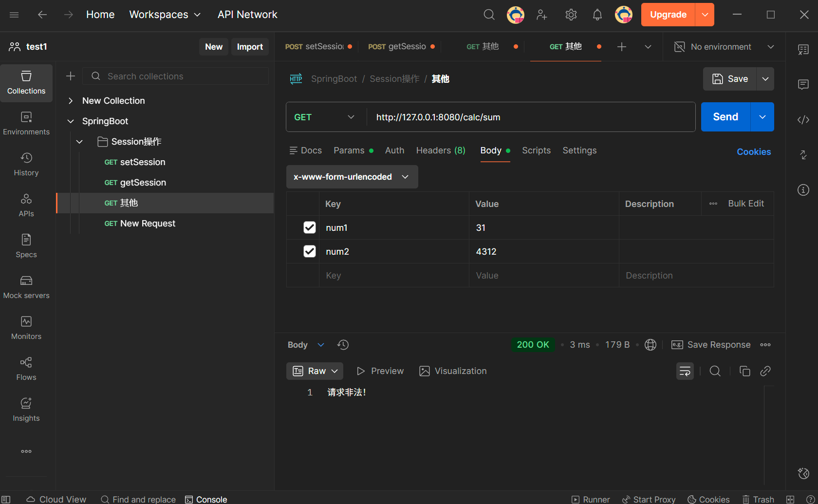This screenshot has height=504, width=818.
Task: Open the request info icon on right sidebar
Action: [803, 190]
